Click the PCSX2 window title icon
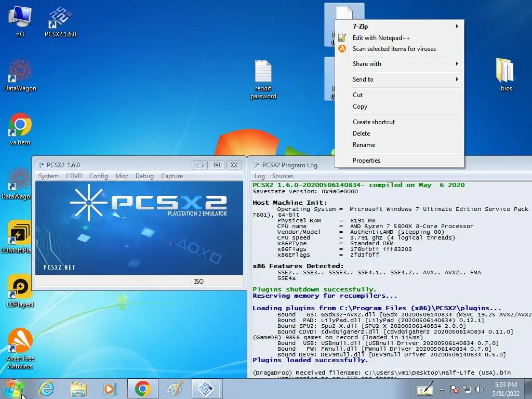Screen dimensions: 532x399 coord(40,165)
